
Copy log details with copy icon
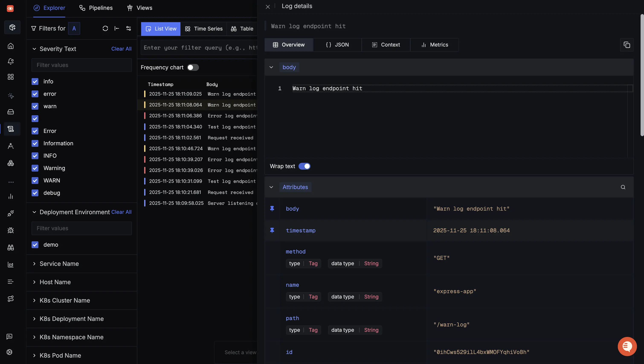click(x=627, y=45)
